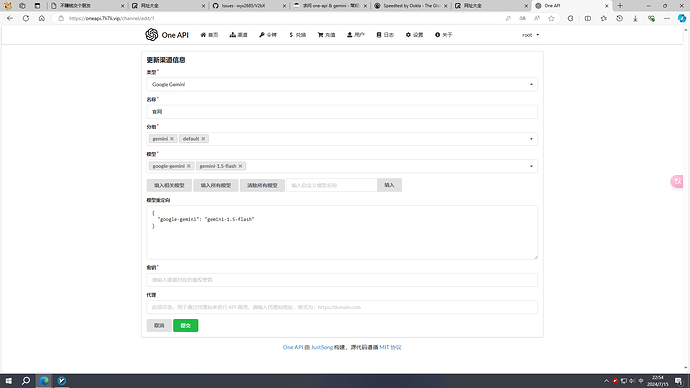Click the taskbar clock and date
This screenshot has height=388, width=690.
point(657,381)
